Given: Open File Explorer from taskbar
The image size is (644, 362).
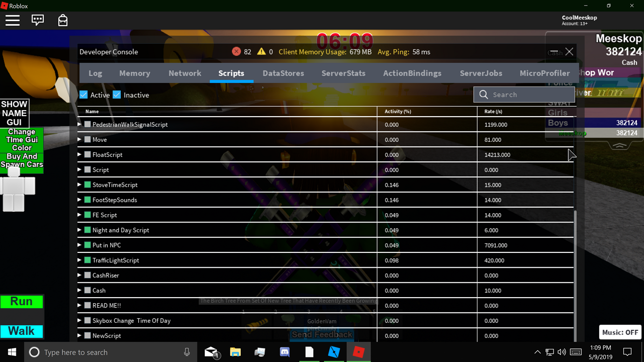Looking at the screenshot, I should 236,352.
